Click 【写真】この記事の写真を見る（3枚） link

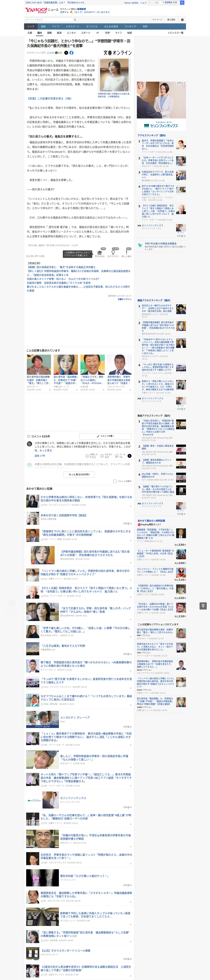[49, 98]
